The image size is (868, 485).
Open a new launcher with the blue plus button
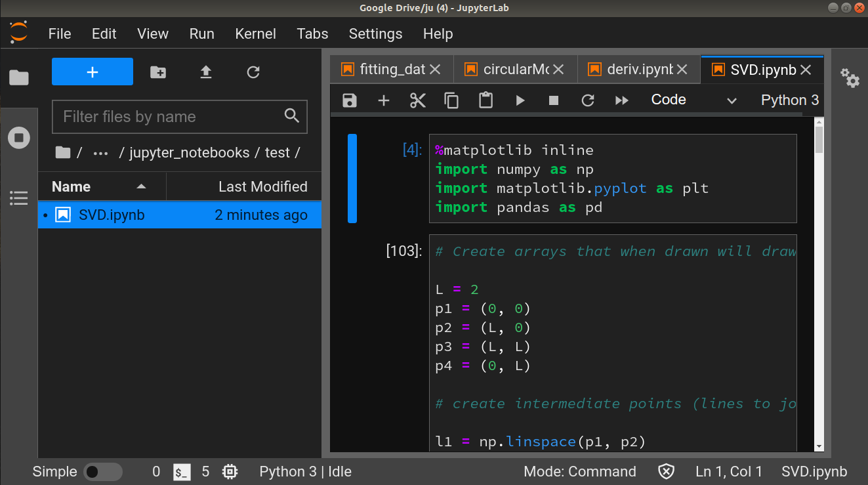tap(92, 72)
